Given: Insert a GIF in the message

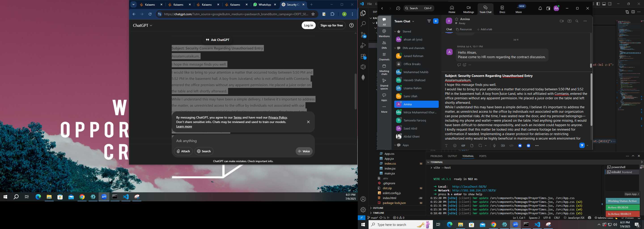Looking at the screenshot, I should point(463,146).
